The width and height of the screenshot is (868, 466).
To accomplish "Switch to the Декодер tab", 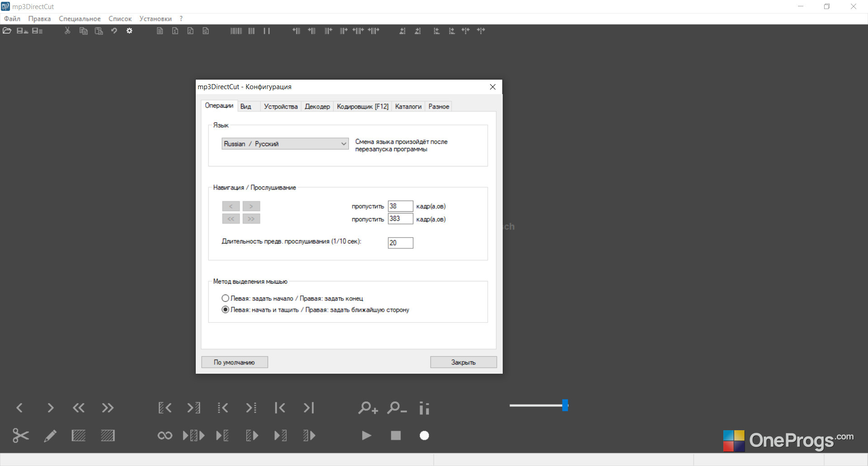I will click(317, 107).
